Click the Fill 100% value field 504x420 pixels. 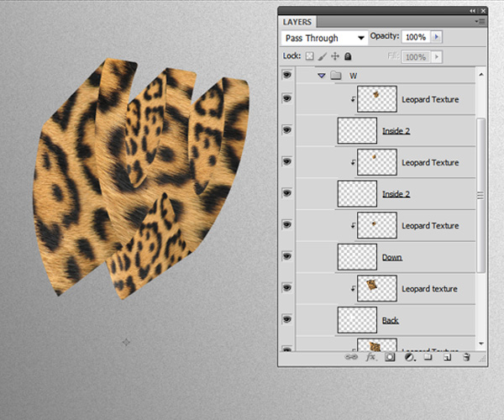[x=416, y=57]
